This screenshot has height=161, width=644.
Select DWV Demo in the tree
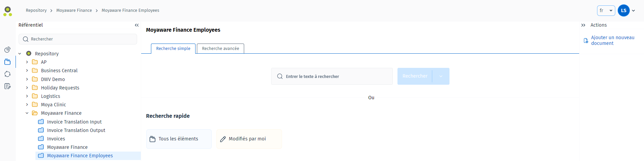(53, 79)
